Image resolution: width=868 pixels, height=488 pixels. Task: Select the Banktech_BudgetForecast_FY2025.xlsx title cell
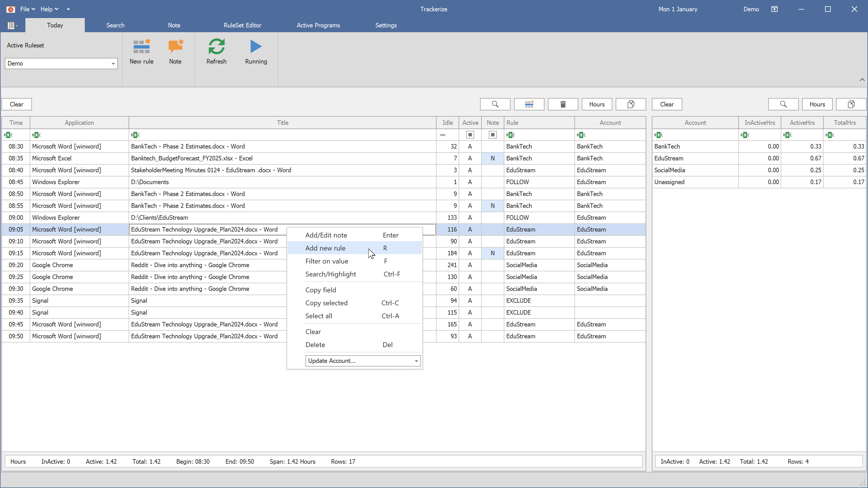(282, 158)
